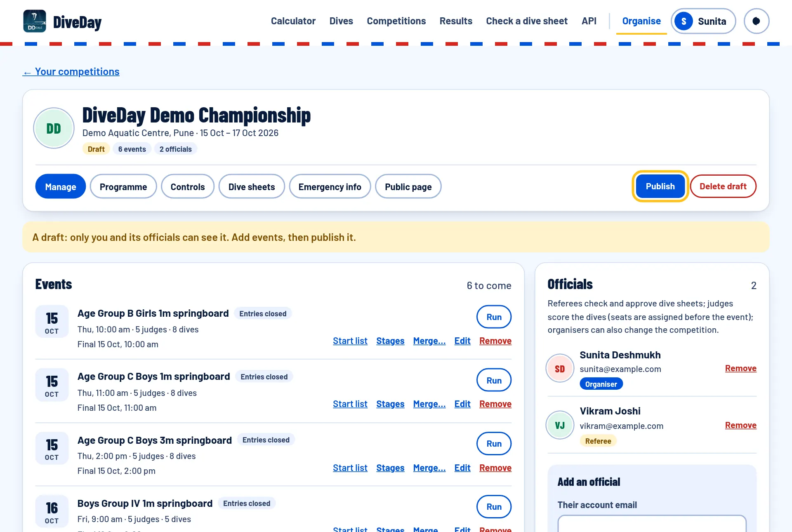Remove Age Group C Boys 3m springboard event

tap(495, 468)
